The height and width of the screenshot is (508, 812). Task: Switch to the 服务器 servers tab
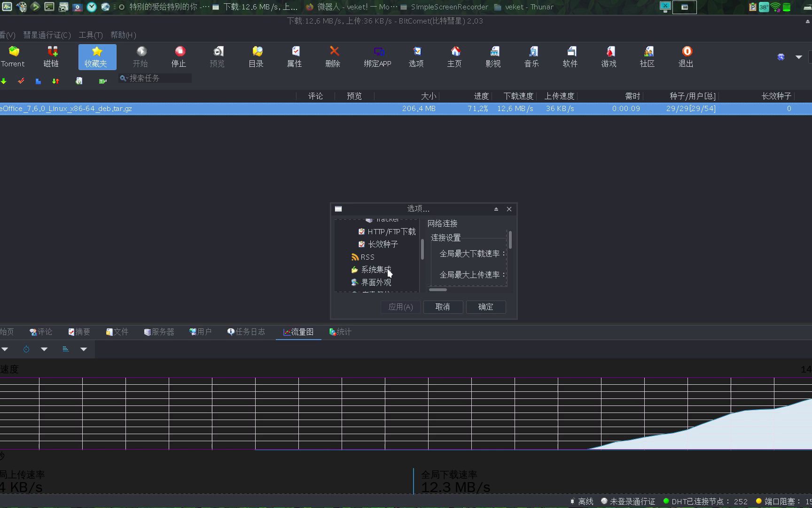click(x=159, y=332)
